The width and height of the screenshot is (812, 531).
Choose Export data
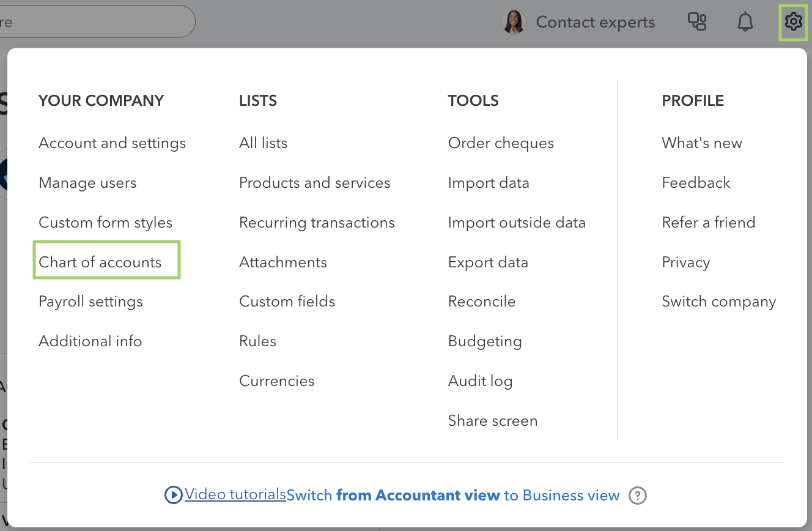point(488,262)
